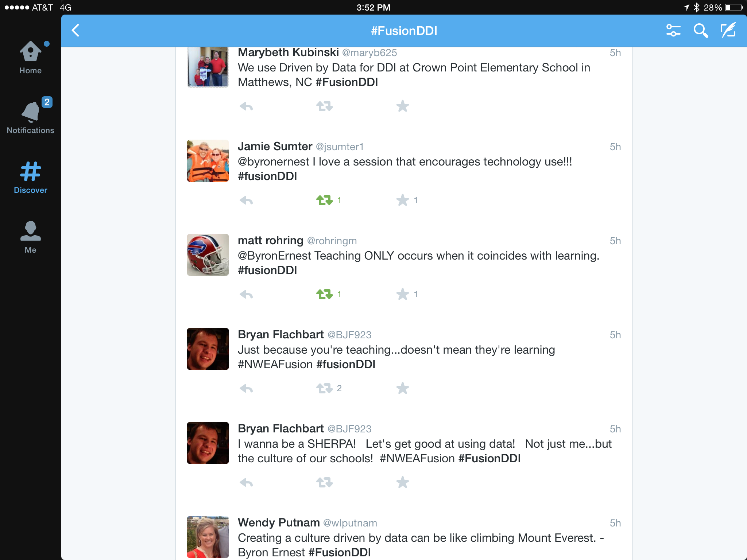The width and height of the screenshot is (747, 560).
Task: Compose a new tweet with quill icon
Action: click(x=728, y=30)
